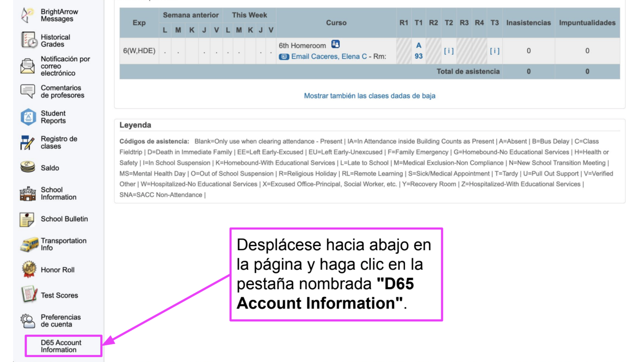Image resolution: width=644 pixels, height=362 pixels.
Task: Click the SNA=SACC Non-Attendance legend entry
Action: 161,195
